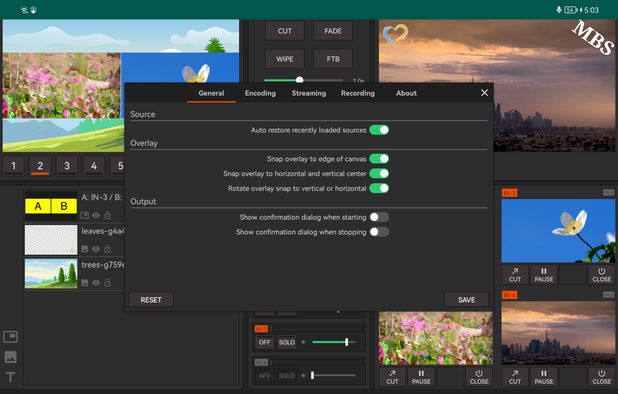
Task: Click the FTB fade-to-black button
Action: pos(333,59)
